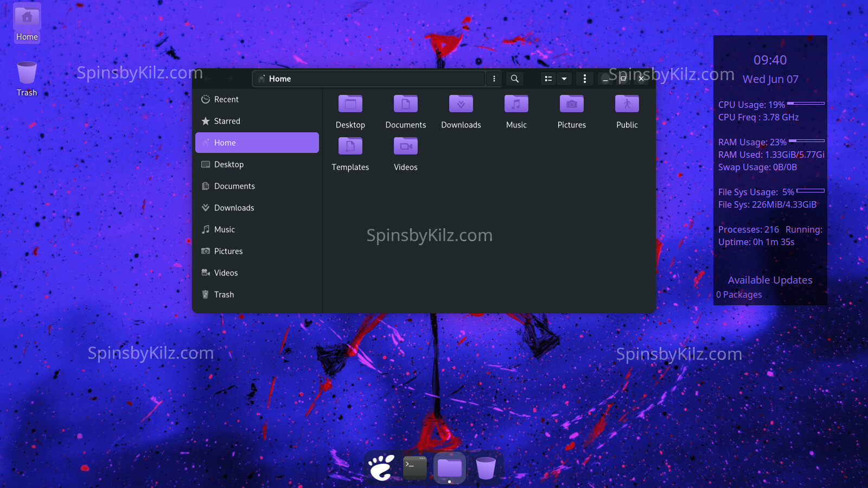Click the Home desktop shortcut
Viewport: 868px width, 488px height.
coord(27,23)
